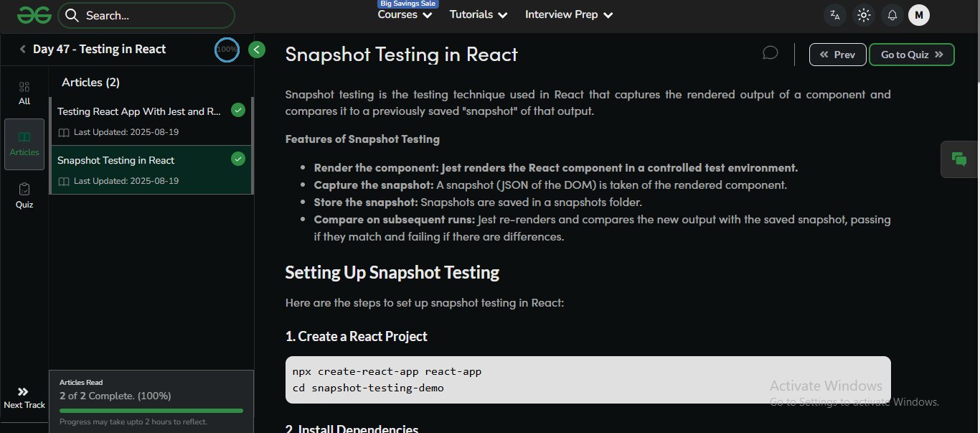This screenshot has width=980, height=433.
Task: Collapse the sidebar with green chevron button
Action: [x=257, y=50]
